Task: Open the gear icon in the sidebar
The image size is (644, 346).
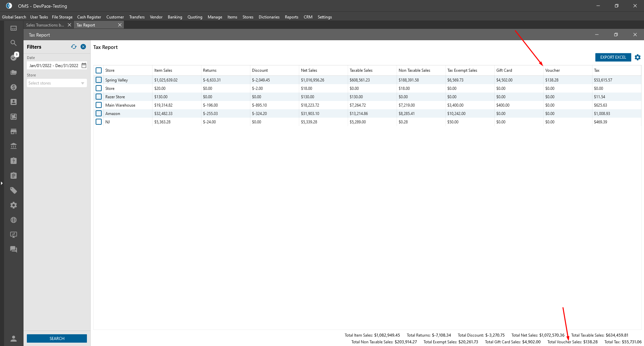Action: pos(13,205)
